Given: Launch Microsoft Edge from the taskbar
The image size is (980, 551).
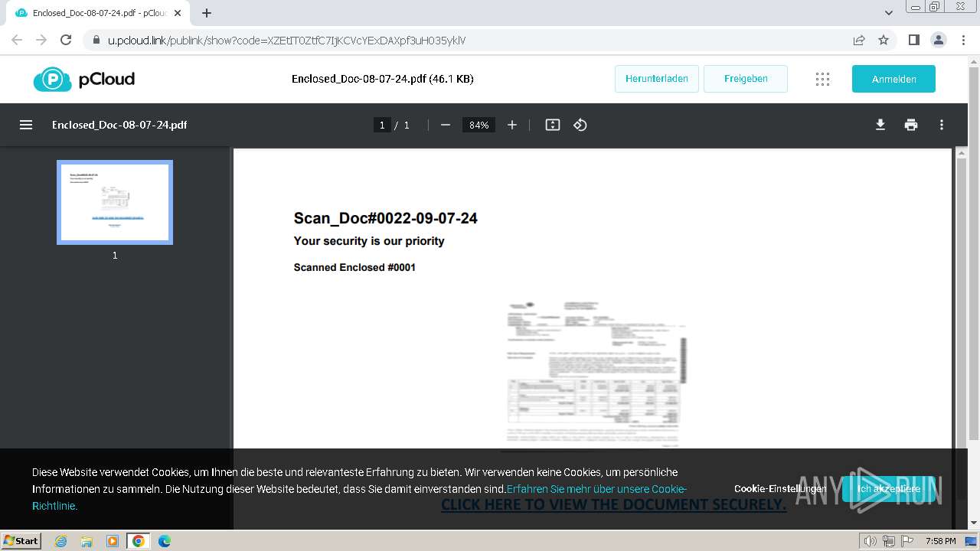Looking at the screenshot, I should pyautogui.click(x=165, y=541).
